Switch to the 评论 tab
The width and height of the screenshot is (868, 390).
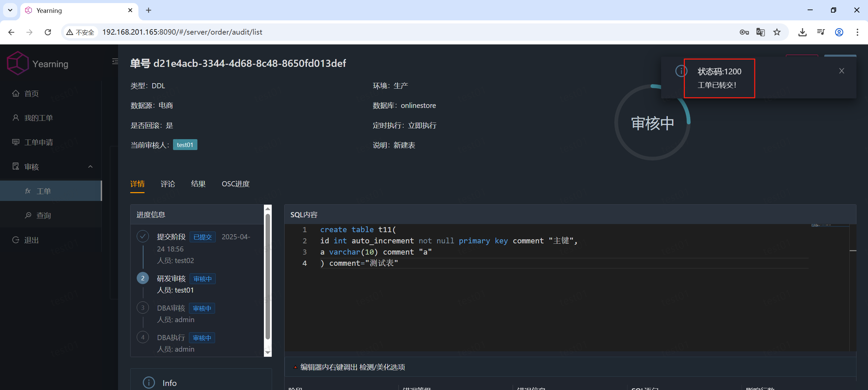coord(168,184)
